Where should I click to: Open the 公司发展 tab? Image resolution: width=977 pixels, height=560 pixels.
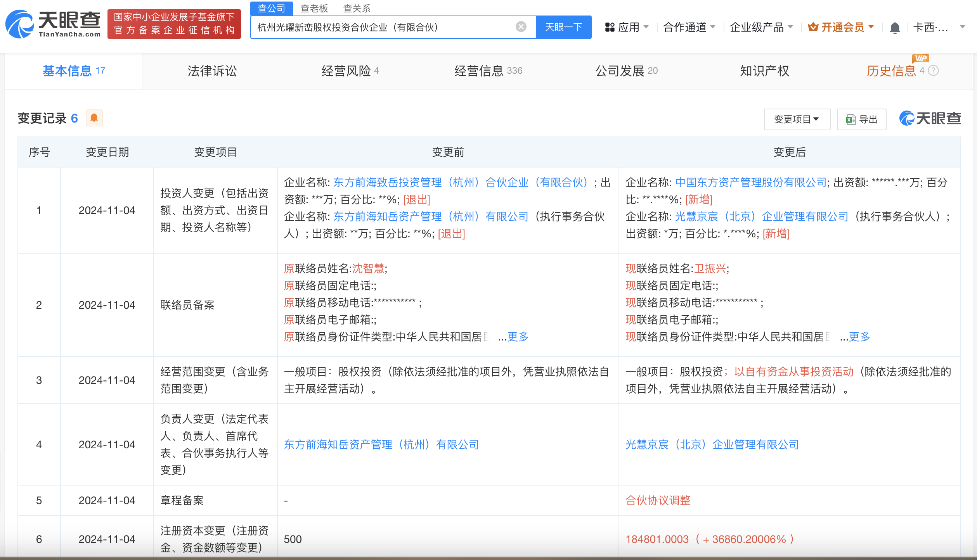click(626, 71)
